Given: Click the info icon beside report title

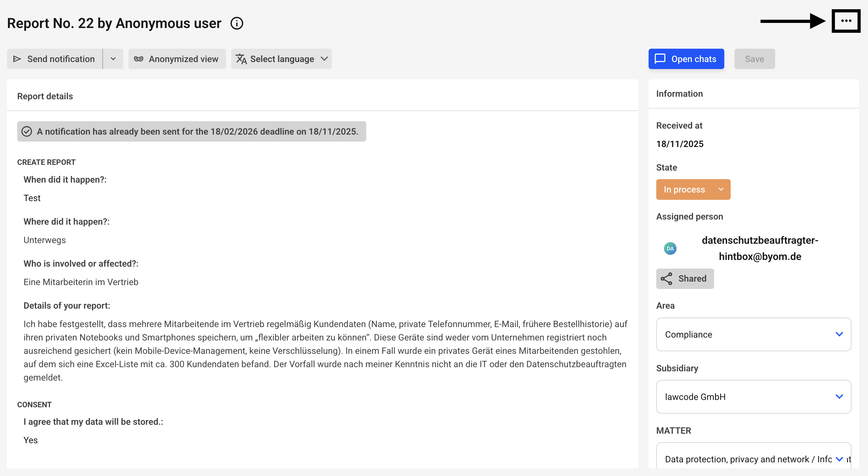Looking at the screenshot, I should click(x=237, y=23).
